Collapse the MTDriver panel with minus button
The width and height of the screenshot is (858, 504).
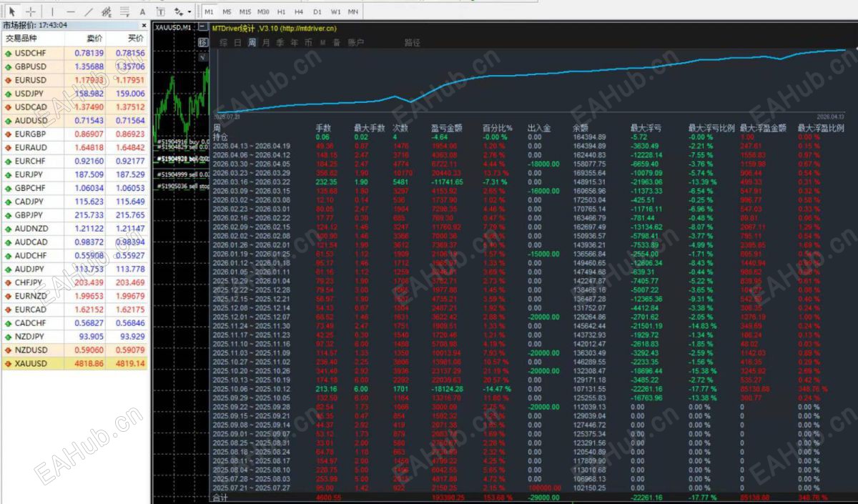(203, 28)
